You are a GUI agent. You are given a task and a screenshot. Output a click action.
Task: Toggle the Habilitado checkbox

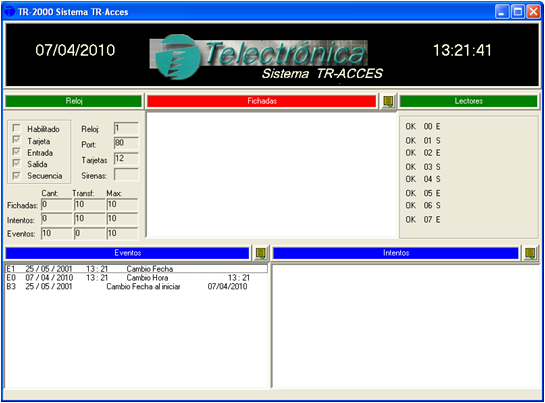pyautogui.click(x=16, y=128)
